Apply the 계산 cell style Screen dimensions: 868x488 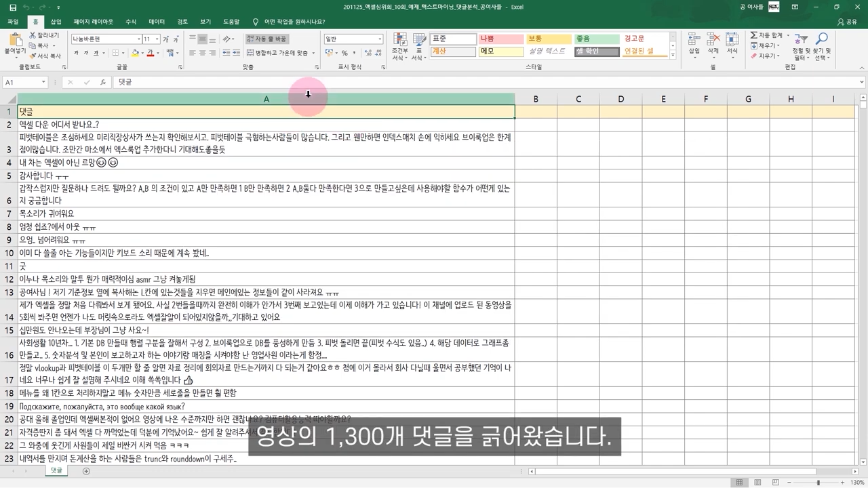[x=453, y=52]
